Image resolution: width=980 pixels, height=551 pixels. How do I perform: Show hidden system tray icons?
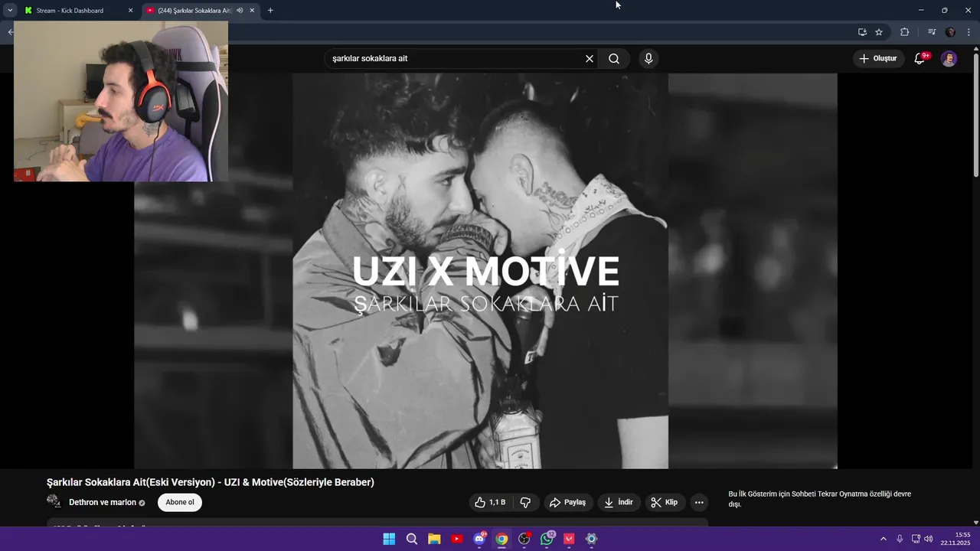[x=883, y=539]
